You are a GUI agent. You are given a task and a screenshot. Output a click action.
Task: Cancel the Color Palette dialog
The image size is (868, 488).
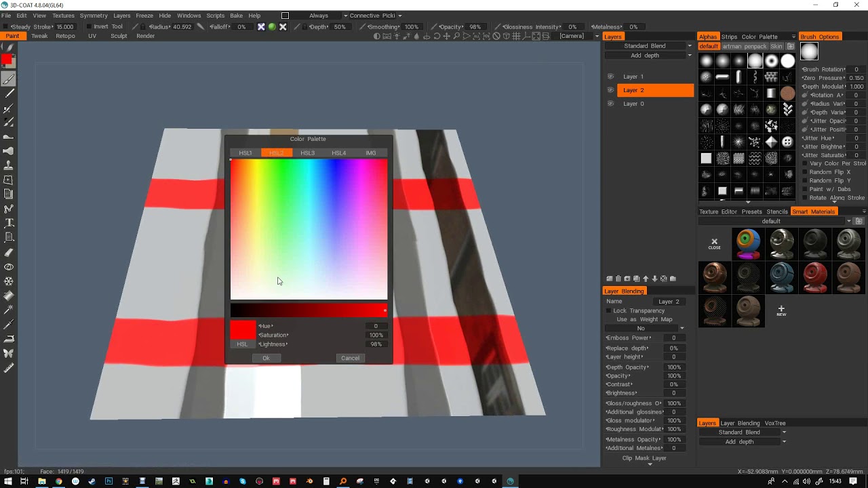[350, 358]
